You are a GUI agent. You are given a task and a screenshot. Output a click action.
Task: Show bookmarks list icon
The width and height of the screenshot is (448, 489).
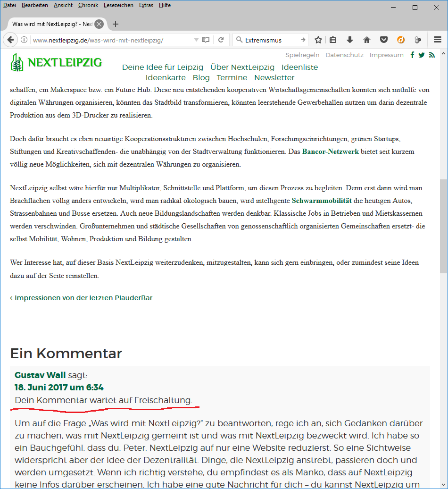pyautogui.click(x=333, y=40)
